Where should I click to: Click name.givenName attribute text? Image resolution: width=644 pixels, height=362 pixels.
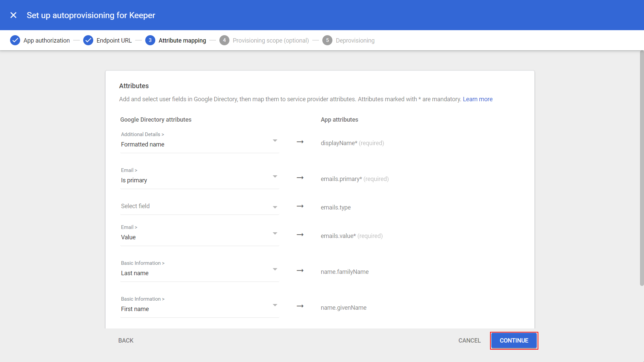343,308
